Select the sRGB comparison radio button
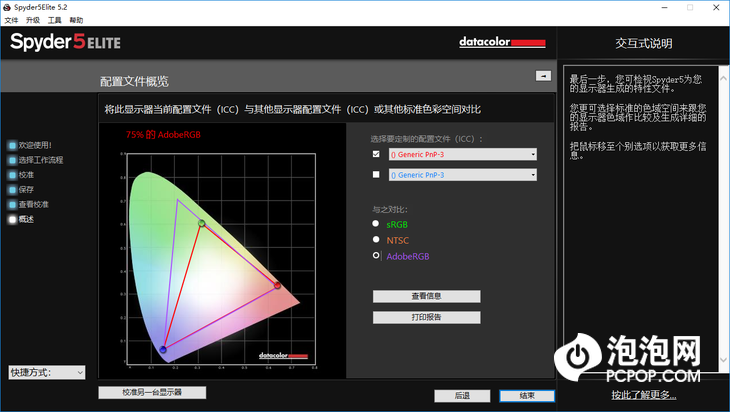Screen dimensions: 730x412 click(376, 223)
